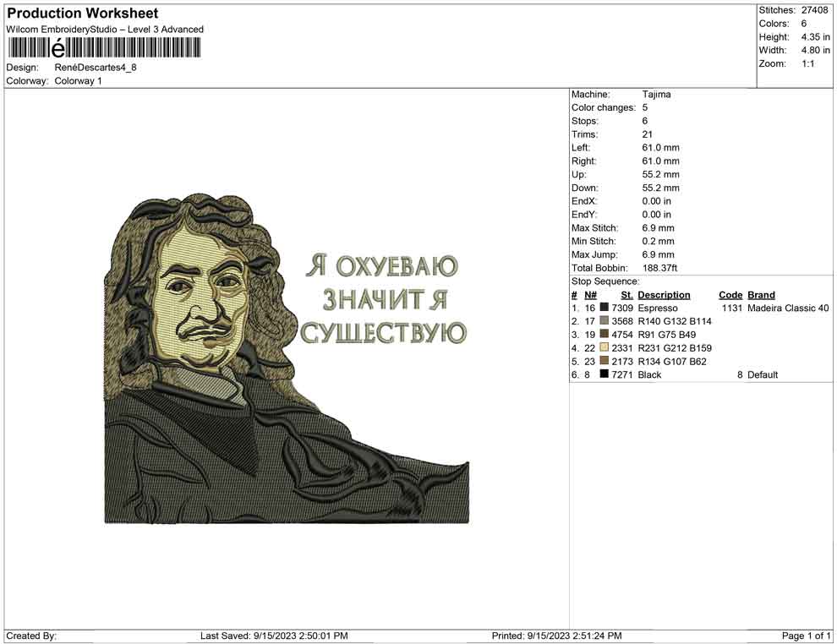
Task: Click the Espresso color swatch in stop sequence
Action: (604, 308)
